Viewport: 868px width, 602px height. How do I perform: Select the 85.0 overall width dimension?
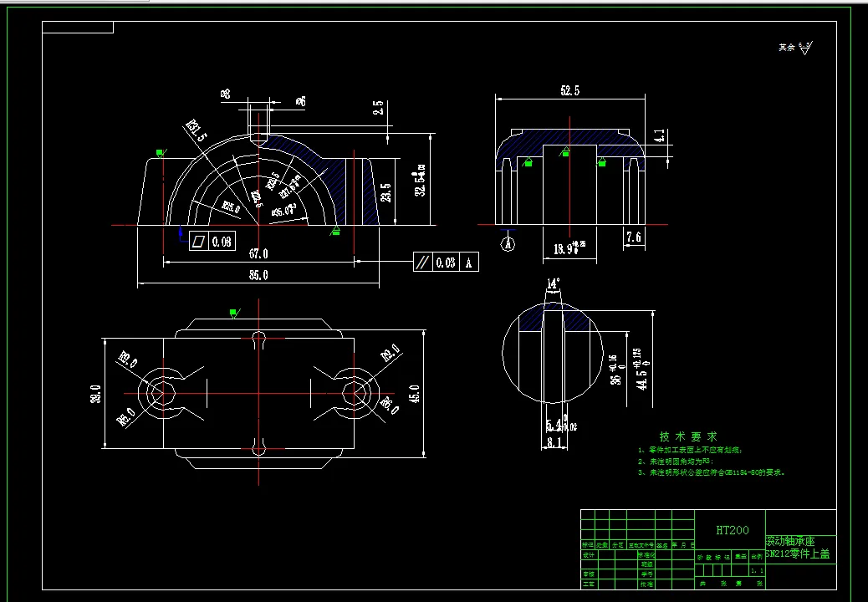click(x=258, y=275)
